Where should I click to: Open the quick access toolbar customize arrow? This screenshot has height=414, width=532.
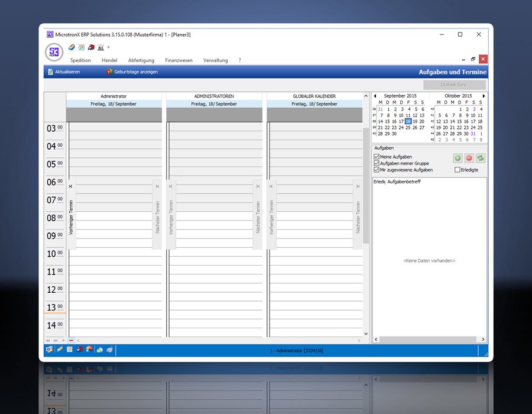coord(109,47)
